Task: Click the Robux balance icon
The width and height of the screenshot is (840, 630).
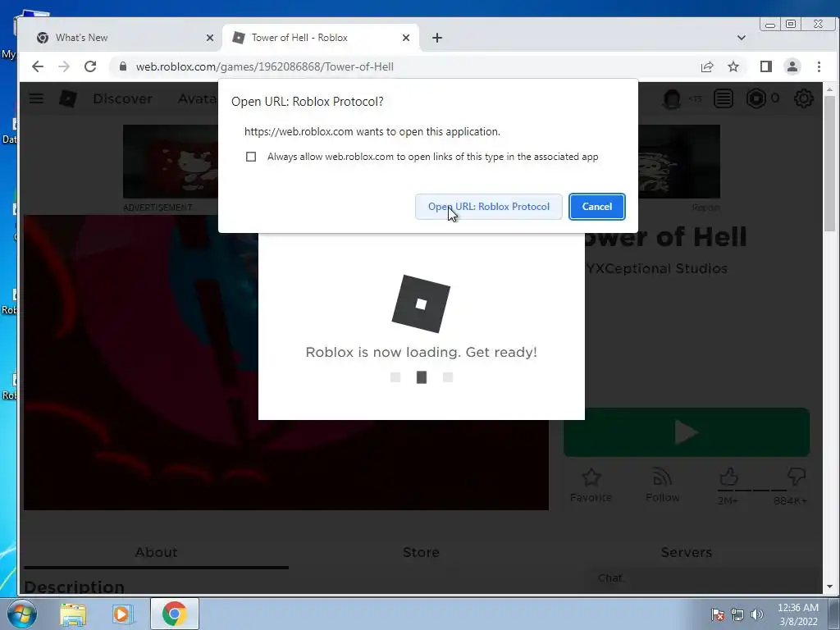Action: coord(756,98)
